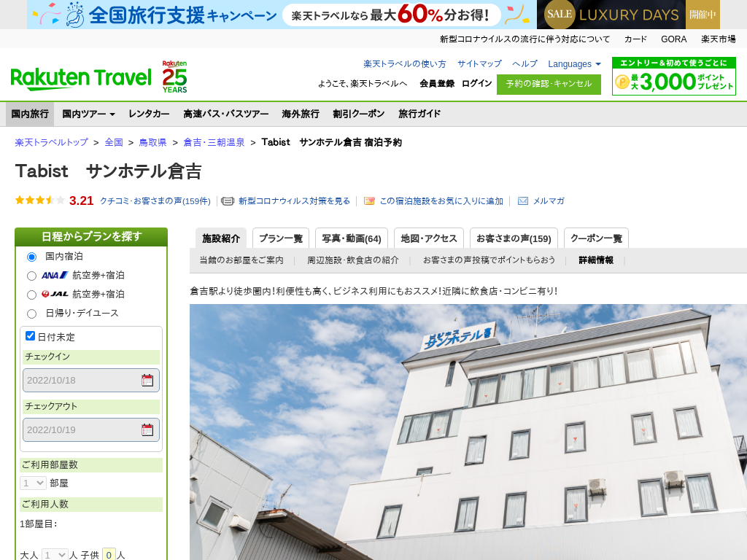
Task: Go to the 全国 breadcrumb
Action: 114,142
